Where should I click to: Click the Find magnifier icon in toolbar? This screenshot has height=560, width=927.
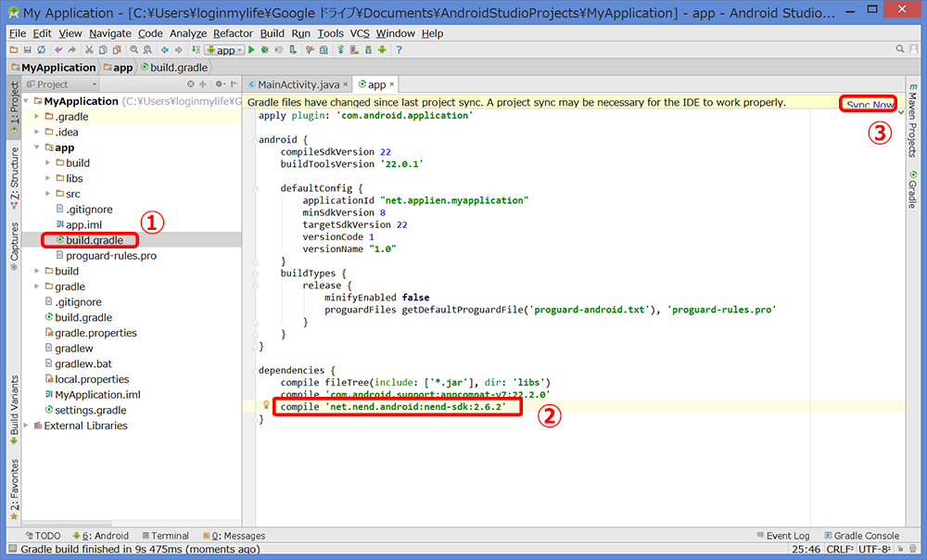(x=134, y=50)
